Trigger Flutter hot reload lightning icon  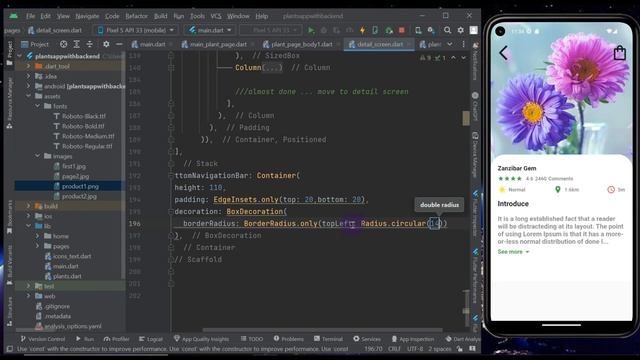362,30
